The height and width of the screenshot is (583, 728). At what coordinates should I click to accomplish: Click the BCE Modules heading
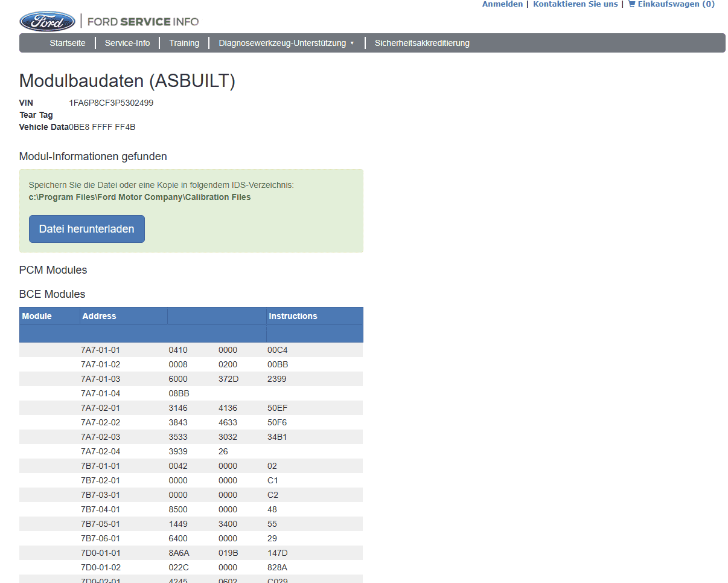coord(53,294)
